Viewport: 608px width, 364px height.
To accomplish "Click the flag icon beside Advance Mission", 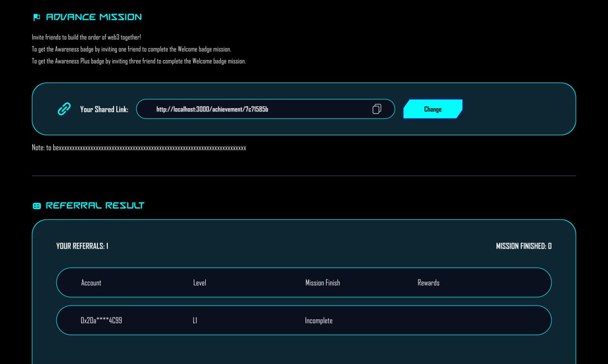I will 37,18.
